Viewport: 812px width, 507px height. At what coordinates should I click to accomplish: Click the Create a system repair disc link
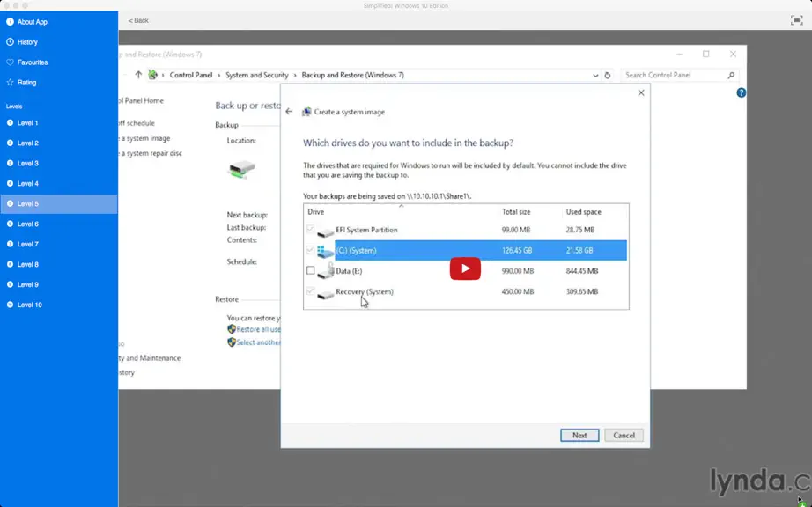(151, 153)
